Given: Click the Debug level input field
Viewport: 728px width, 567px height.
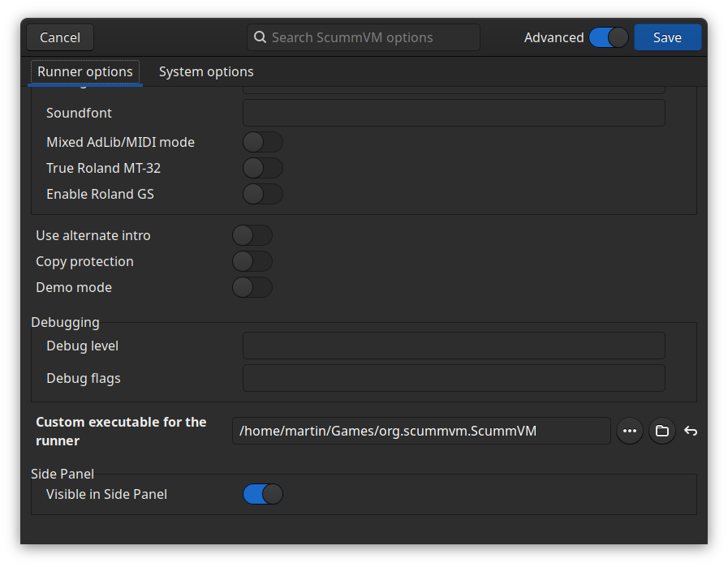Looking at the screenshot, I should pos(454,346).
